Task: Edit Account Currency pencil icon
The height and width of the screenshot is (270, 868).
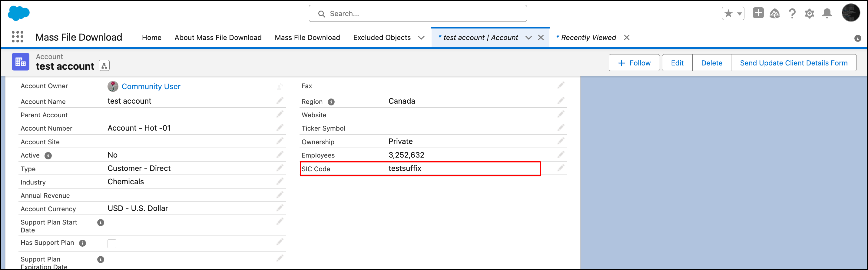Action: point(280,208)
